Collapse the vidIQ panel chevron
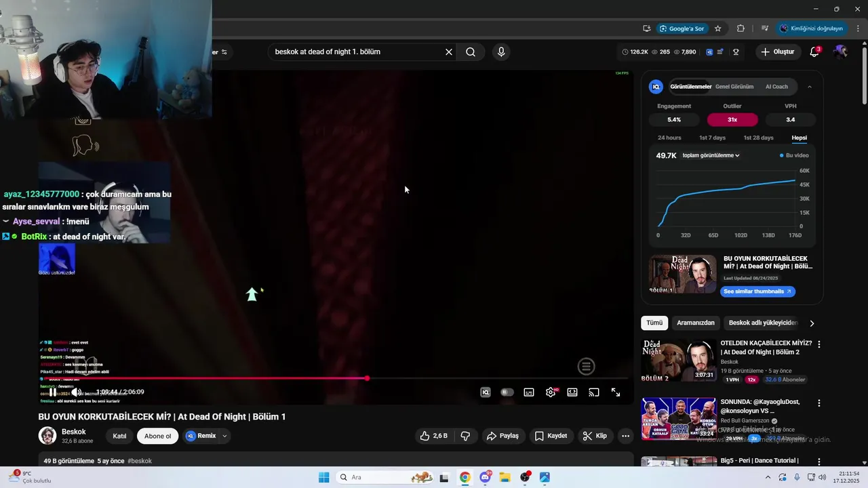The image size is (868, 488). [809, 87]
